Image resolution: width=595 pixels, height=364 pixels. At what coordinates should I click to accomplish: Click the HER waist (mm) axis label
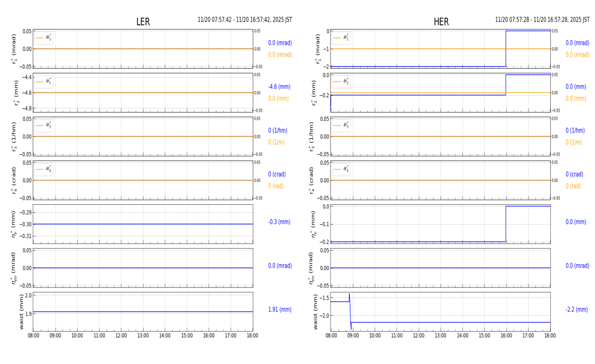tap(316, 312)
